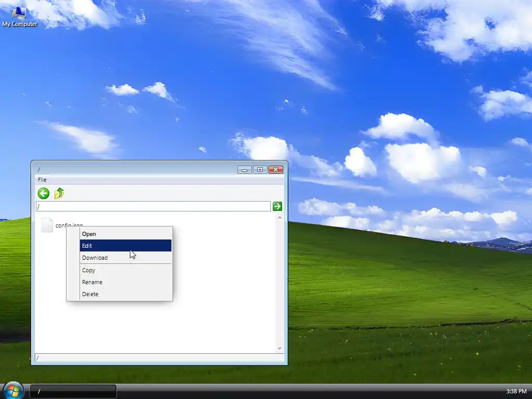This screenshot has width=532, height=399.
Task: Select the config.json file icon
Action: (x=47, y=225)
